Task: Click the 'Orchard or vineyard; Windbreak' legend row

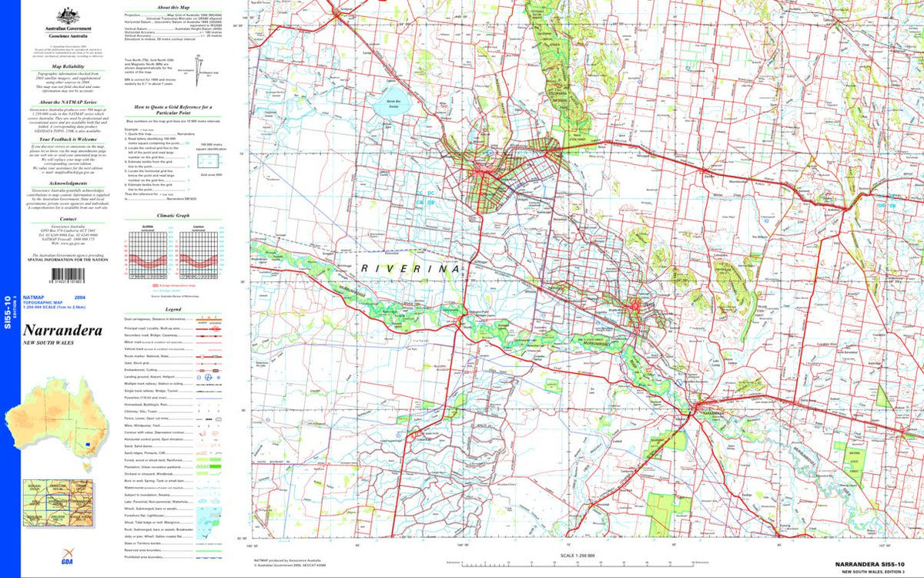Action: (x=173, y=474)
